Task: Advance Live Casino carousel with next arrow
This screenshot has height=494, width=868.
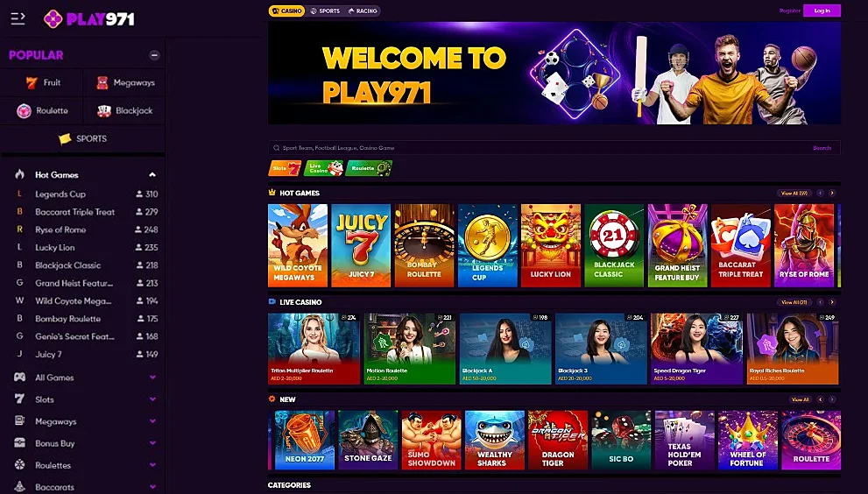Action: [832, 302]
